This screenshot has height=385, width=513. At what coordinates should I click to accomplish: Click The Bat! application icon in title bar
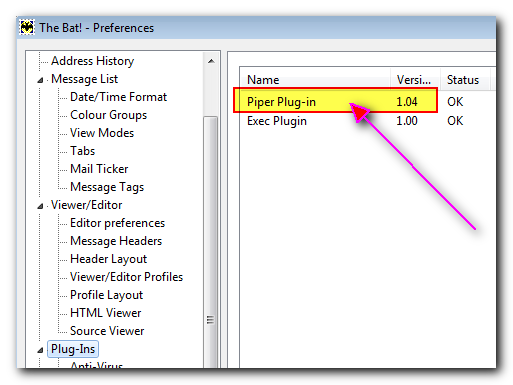tap(27, 27)
